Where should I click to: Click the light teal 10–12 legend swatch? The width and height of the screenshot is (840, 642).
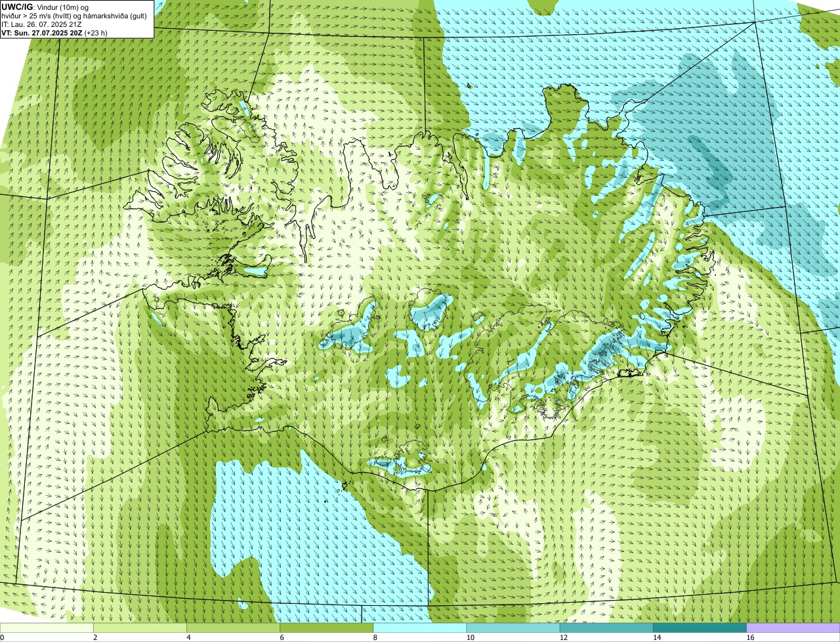[513, 628]
